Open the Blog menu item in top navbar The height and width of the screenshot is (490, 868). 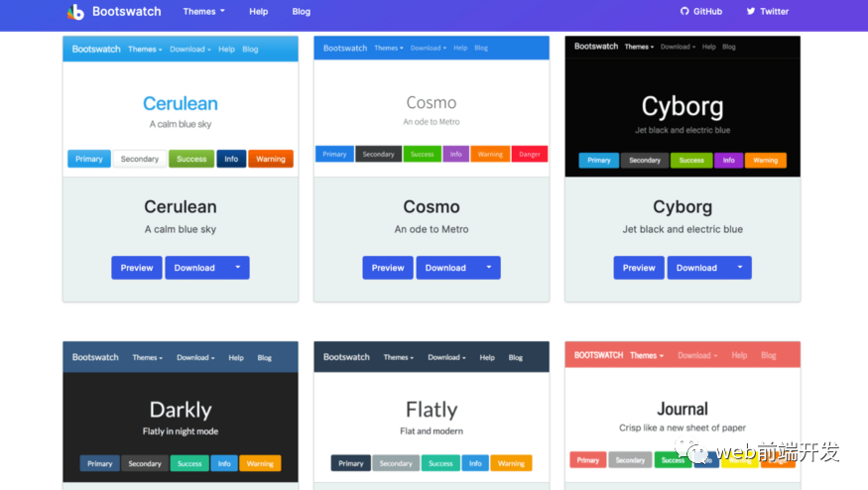[x=302, y=12]
